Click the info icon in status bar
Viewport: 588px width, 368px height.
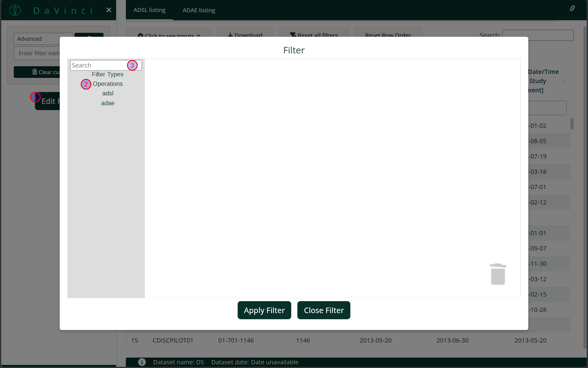click(142, 362)
